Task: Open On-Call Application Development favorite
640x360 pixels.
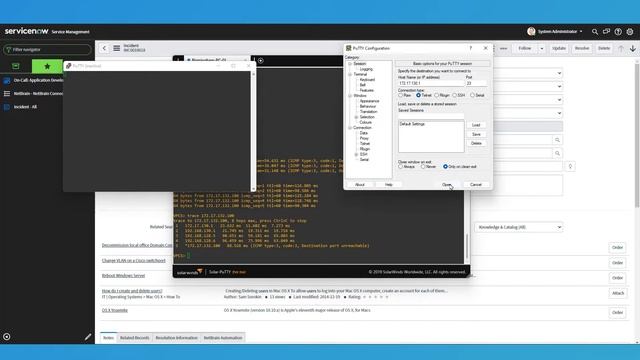Action: pyautogui.click(x=38, y=80)
